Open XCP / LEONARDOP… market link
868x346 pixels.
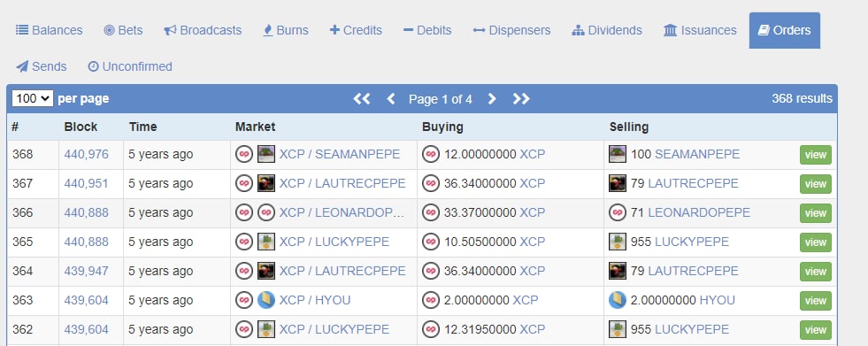click(x=342, y=212)
